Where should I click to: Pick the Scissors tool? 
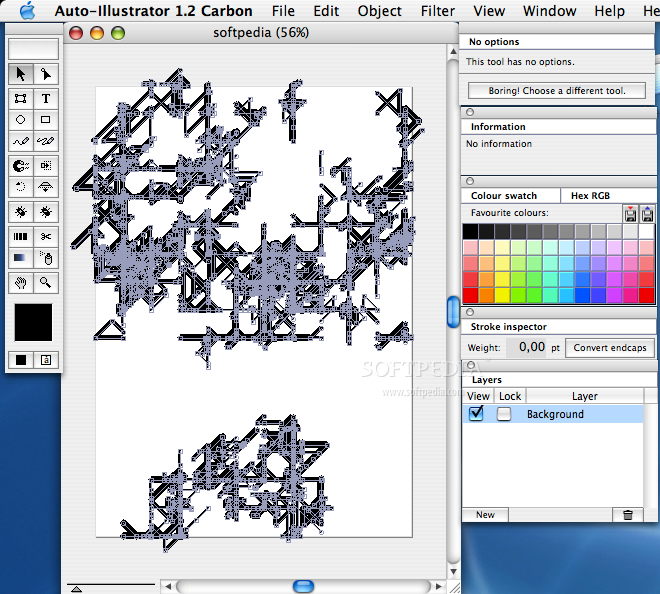(x=46, y=236)
